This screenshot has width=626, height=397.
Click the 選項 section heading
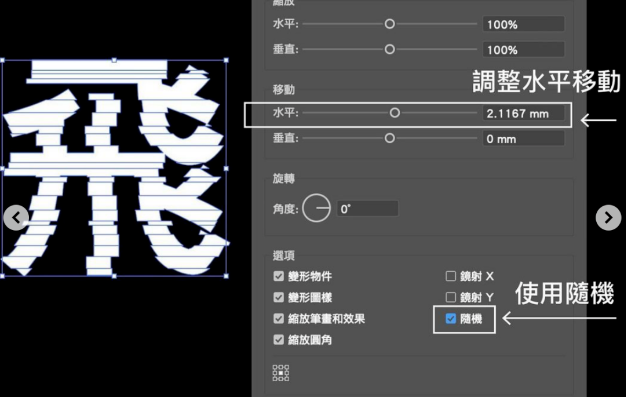tap(284, 255)
